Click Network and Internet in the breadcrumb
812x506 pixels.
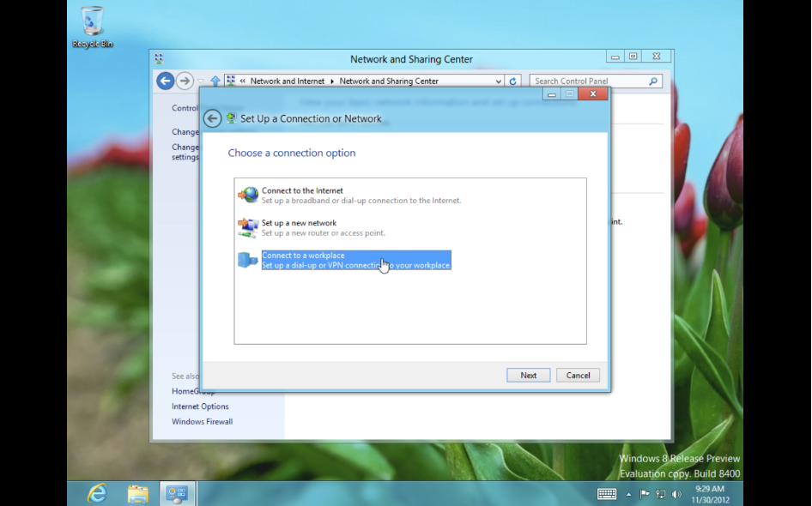pos(287,81)
